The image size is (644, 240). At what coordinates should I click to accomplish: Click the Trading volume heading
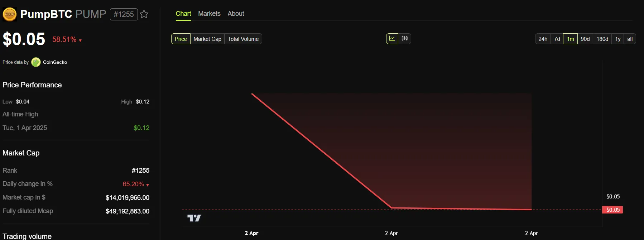click(27, 236)
